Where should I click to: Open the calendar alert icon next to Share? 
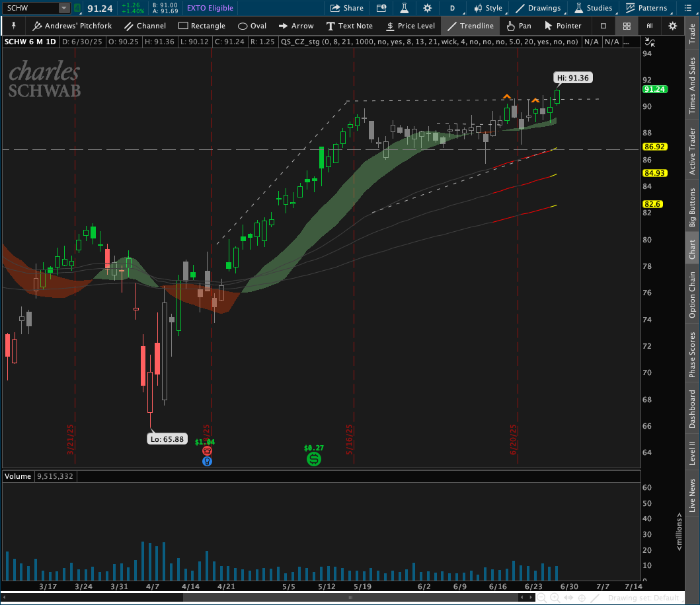[x=381, y=8]
